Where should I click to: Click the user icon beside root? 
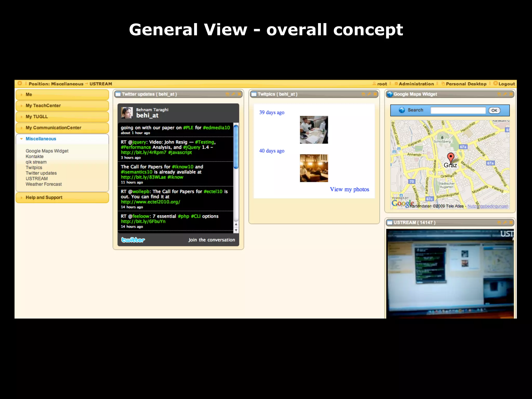[x=374, y=83]
